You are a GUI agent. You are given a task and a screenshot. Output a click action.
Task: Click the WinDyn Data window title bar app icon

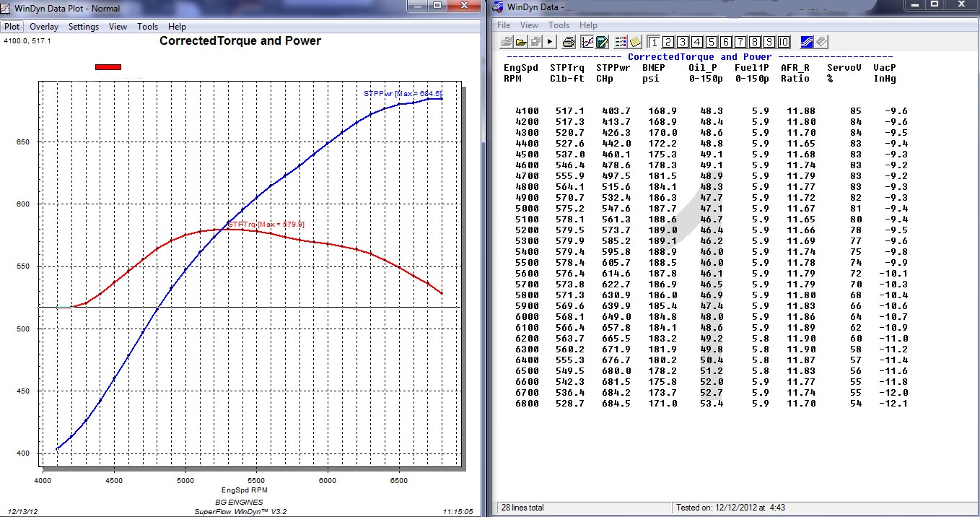coord(499,7)
